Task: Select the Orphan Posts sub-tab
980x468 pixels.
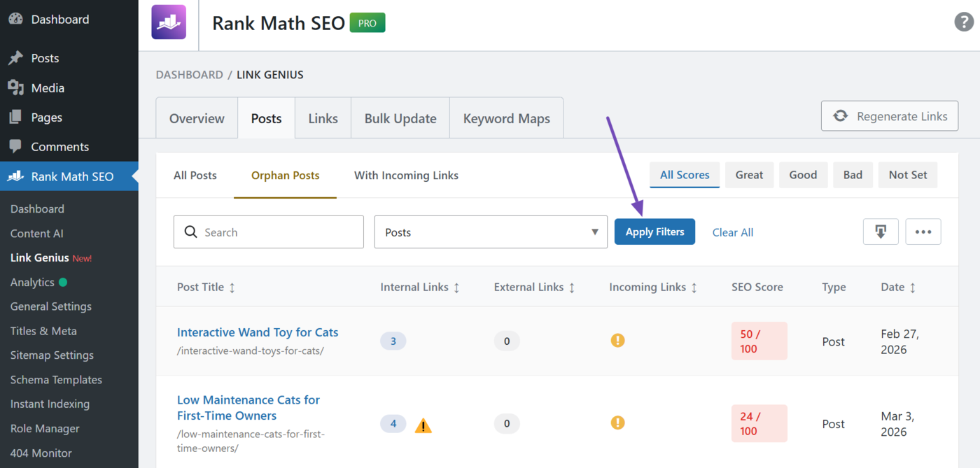Action: coord(285,176)
